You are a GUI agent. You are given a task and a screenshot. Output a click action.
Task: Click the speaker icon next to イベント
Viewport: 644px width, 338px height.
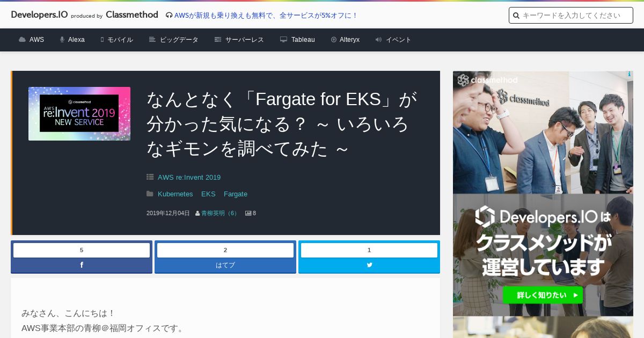(378, 40)
